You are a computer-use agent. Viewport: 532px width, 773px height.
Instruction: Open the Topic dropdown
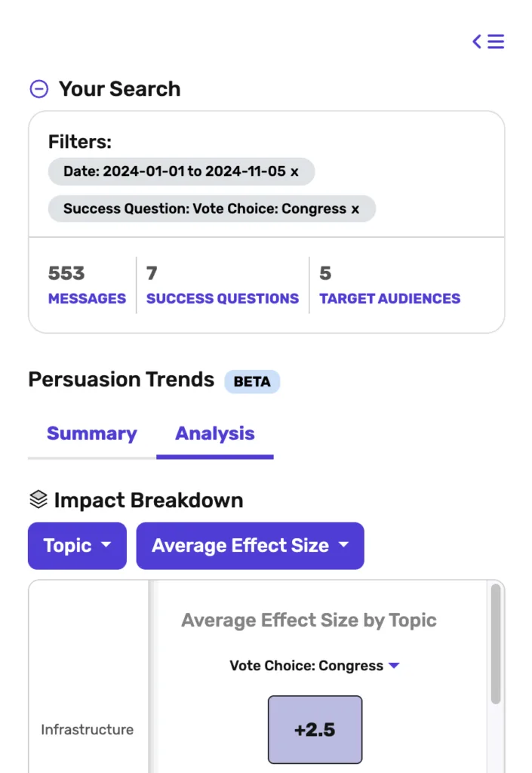coord(77,546)
